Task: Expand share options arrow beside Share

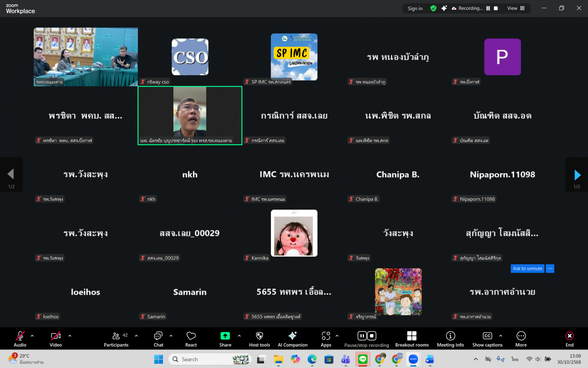Action: pos(239,336)
